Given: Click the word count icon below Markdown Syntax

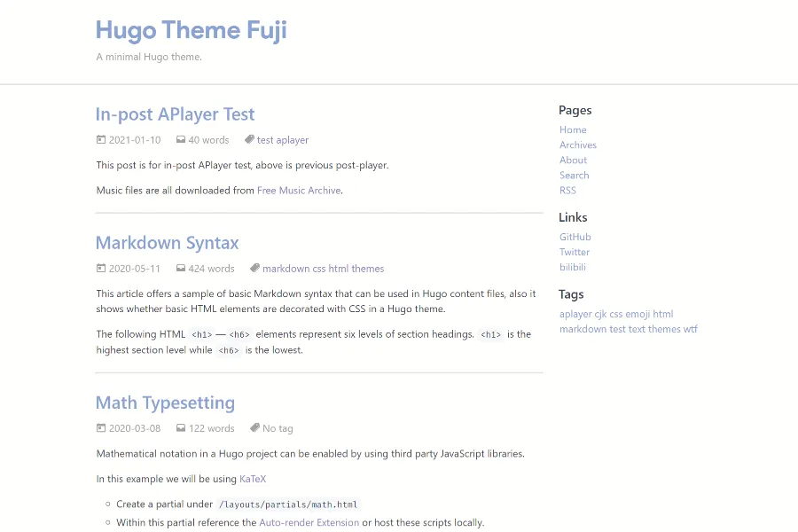Looking at the screenshot, I should (x=179, y=268).
